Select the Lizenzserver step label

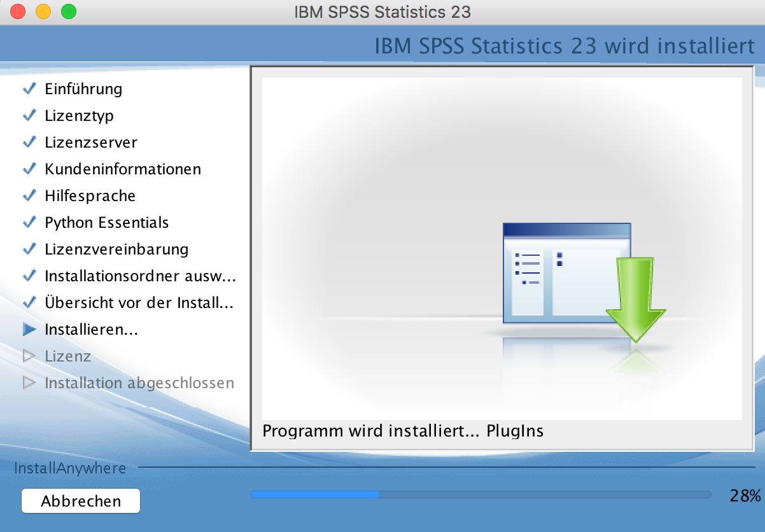[x=91, y=143]
